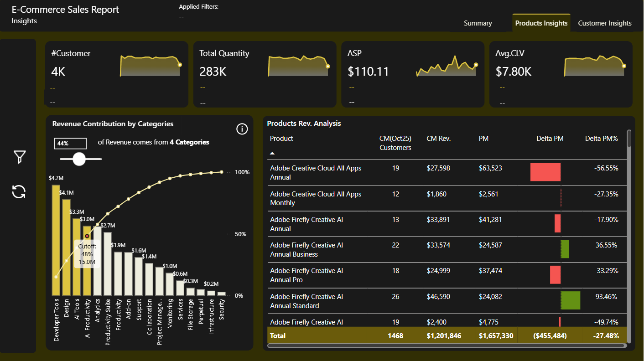Select the AI Tools category bar
The width and height of the screenshot is (644, 361).
pos(77,257)
